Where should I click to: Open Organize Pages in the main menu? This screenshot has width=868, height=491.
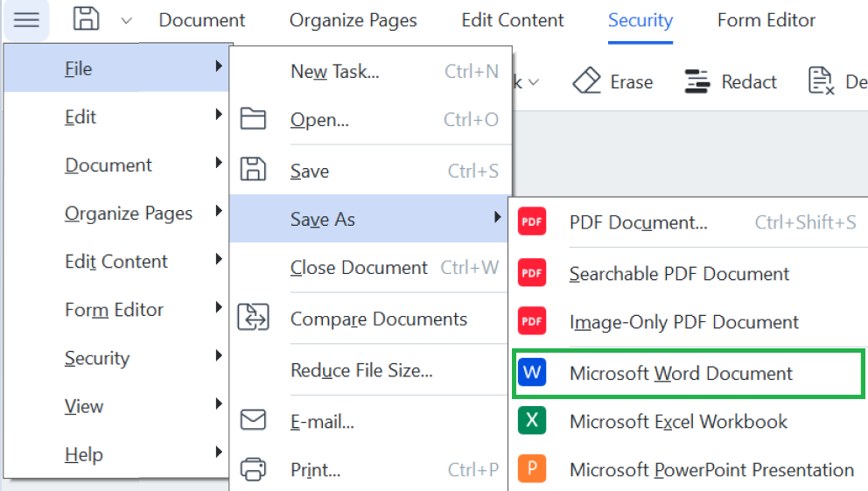coord(115,214)
